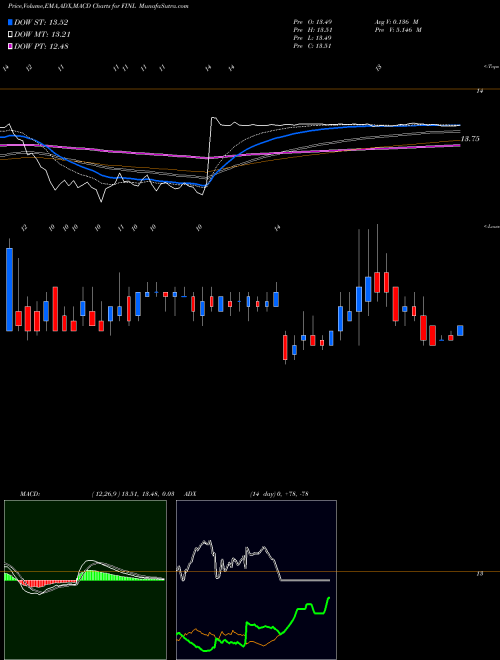Click the tall blue first candlestick on left
Image resolution: width=500 pixels, height=660 pixels.
tap(9, 290)
